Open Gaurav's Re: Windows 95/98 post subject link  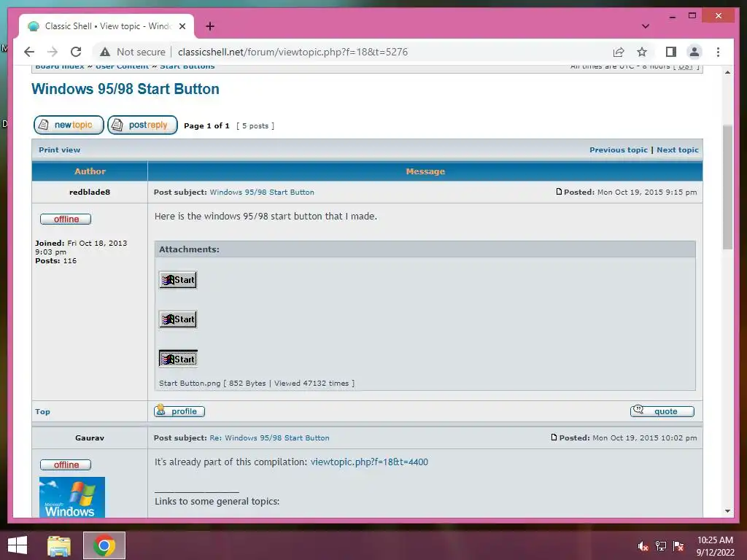[270, 438]
